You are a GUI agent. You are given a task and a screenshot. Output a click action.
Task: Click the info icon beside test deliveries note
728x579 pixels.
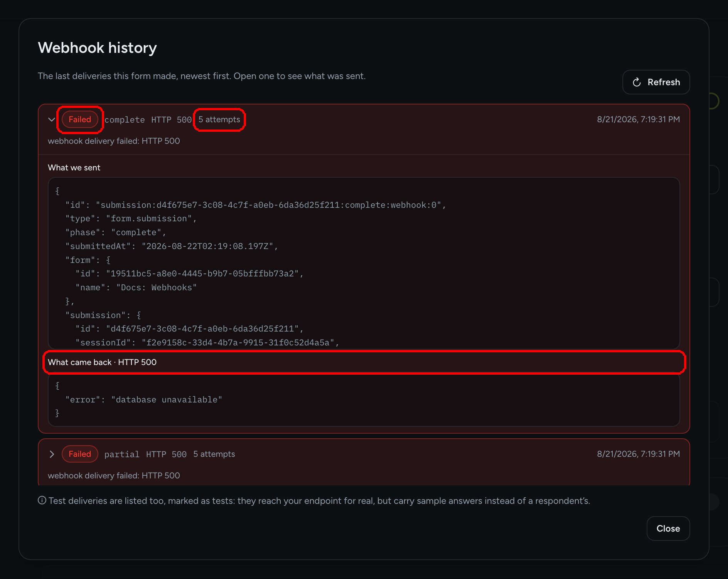[x=42, y=500]
